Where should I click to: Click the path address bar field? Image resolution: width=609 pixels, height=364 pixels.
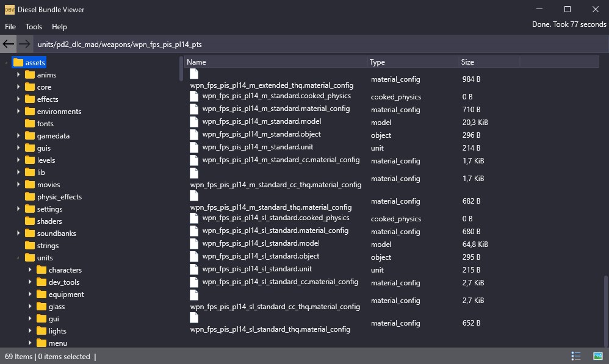[305, 45]
